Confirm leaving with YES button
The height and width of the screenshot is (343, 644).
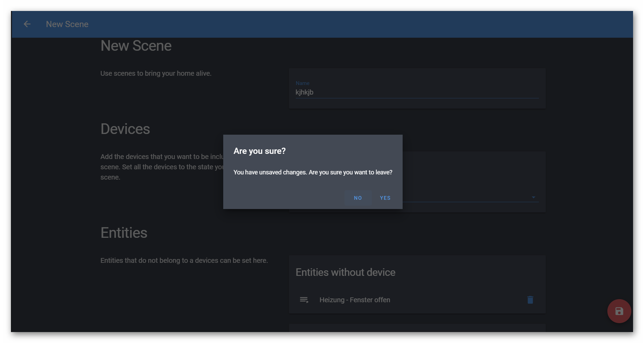tap(385, 198)
